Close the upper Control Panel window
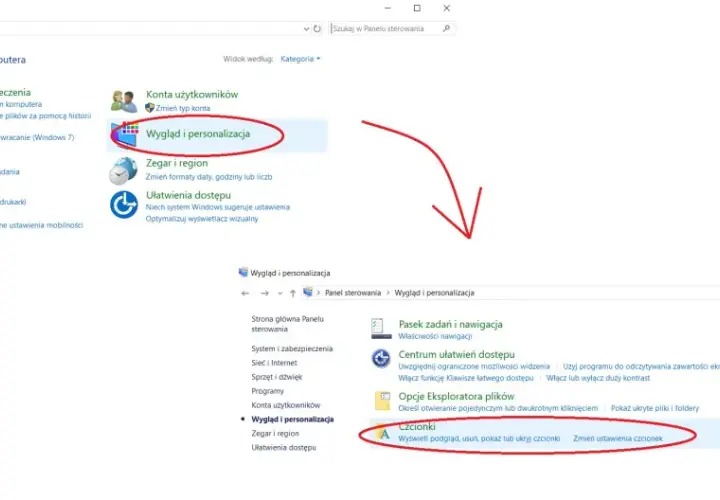Screen dimensions: 720x500 (x=446, y=8)
